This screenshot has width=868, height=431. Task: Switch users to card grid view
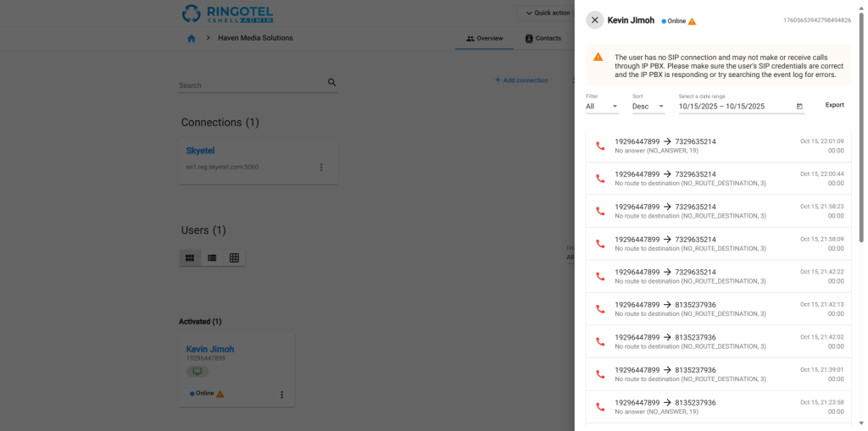click(190, 257)
